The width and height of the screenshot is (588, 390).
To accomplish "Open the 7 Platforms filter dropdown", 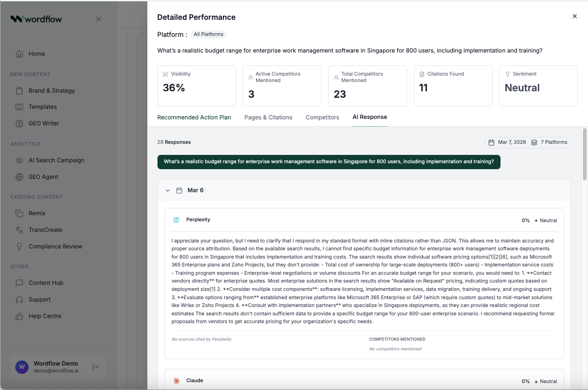I will click(549, 142).
